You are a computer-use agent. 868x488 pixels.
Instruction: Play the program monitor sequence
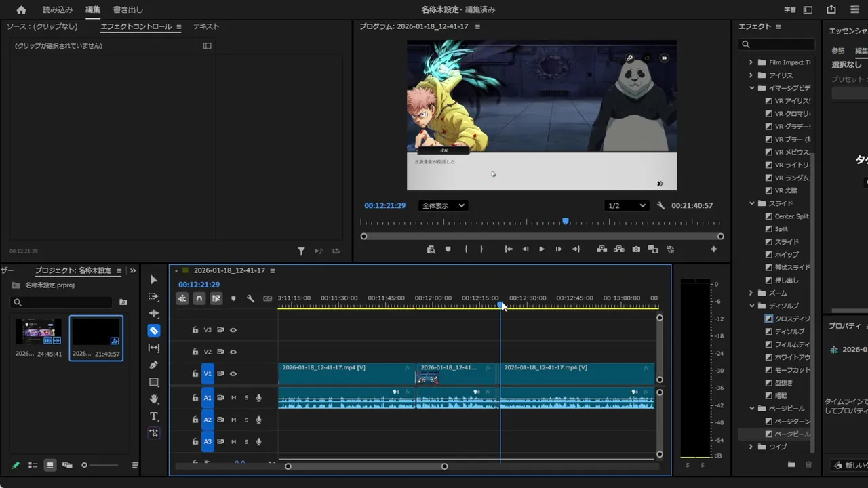tap(541, 249)
